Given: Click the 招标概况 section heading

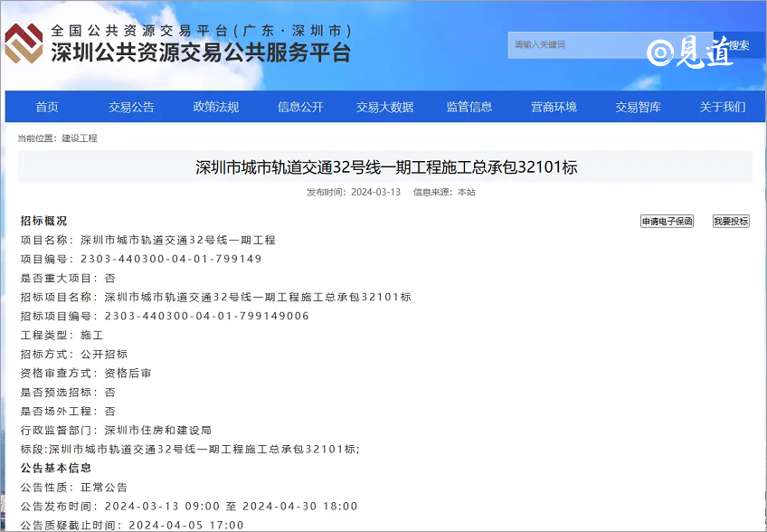Looking at the screenshot, I should click(43, 221).
